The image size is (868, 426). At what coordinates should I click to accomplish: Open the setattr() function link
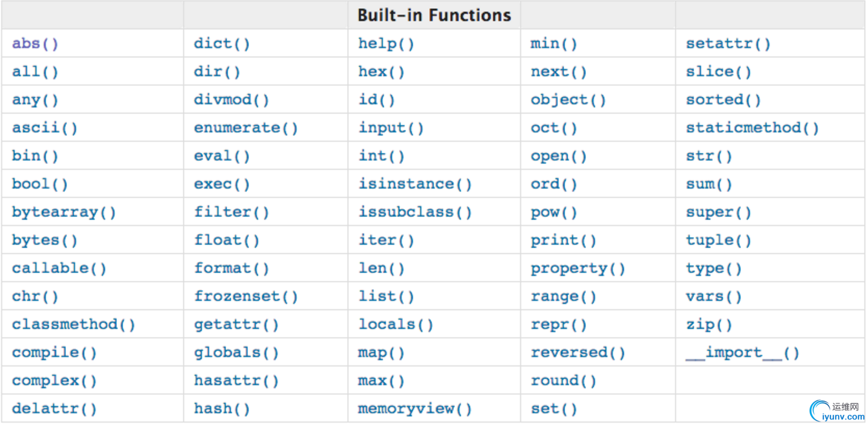(728, 44)
